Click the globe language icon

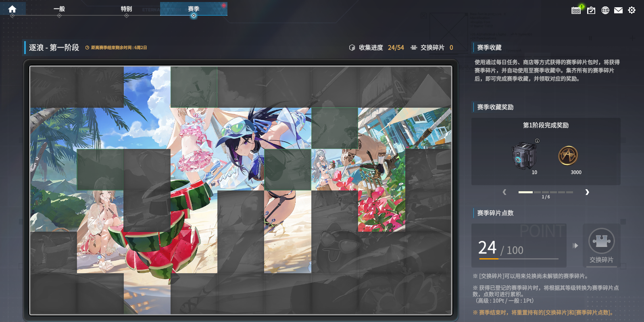tap(605, 10)
